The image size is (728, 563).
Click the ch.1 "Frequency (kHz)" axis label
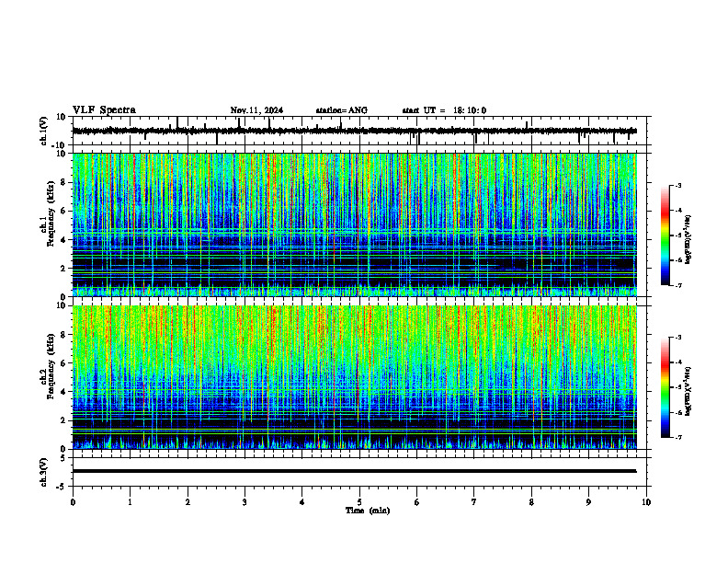(51, 213)
